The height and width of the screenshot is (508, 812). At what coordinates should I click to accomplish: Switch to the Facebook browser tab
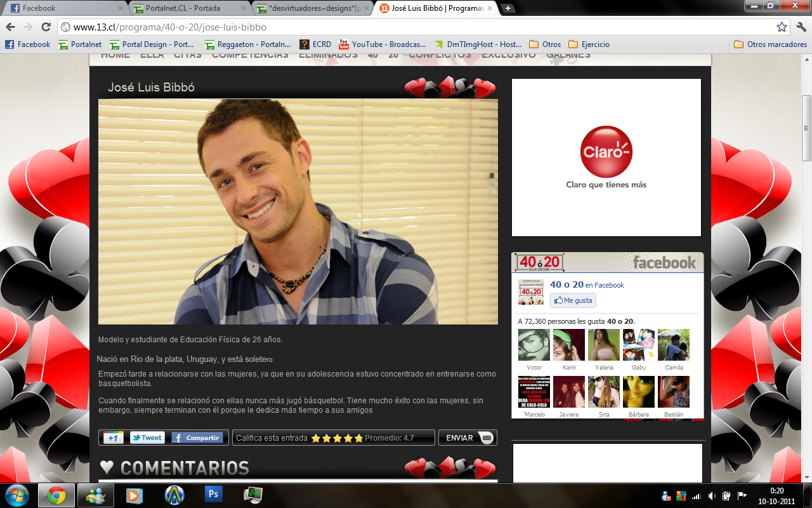pyautogui.click(x=65, y=8)
